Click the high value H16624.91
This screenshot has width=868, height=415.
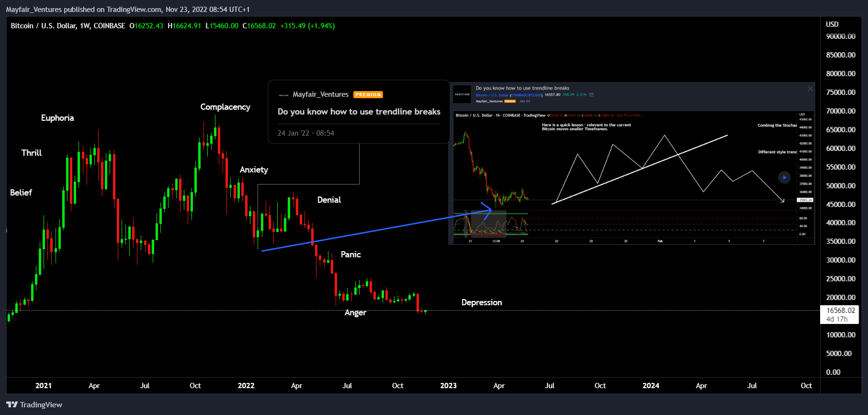click(184, 26)
